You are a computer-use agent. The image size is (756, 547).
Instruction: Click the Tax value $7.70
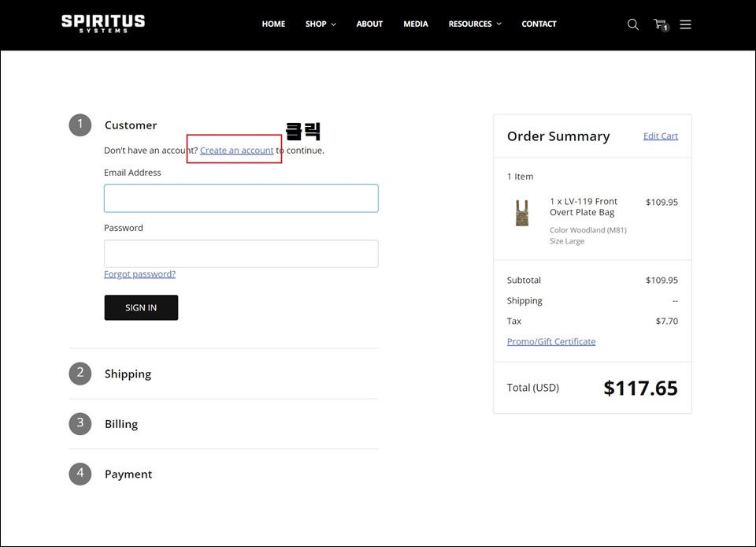coord(667,322)
